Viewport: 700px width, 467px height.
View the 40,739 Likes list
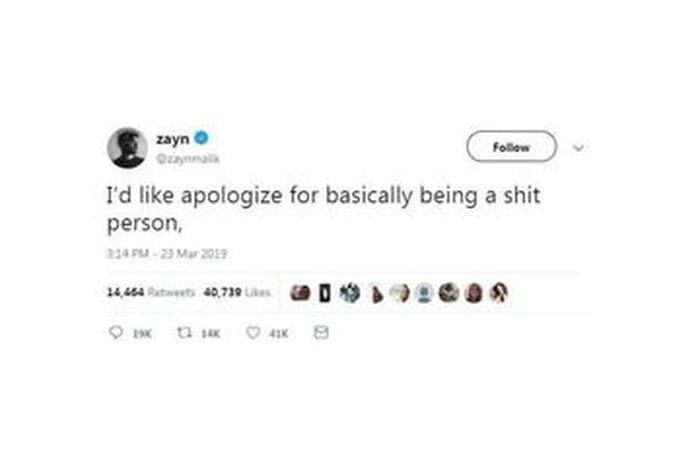point(238,292)
